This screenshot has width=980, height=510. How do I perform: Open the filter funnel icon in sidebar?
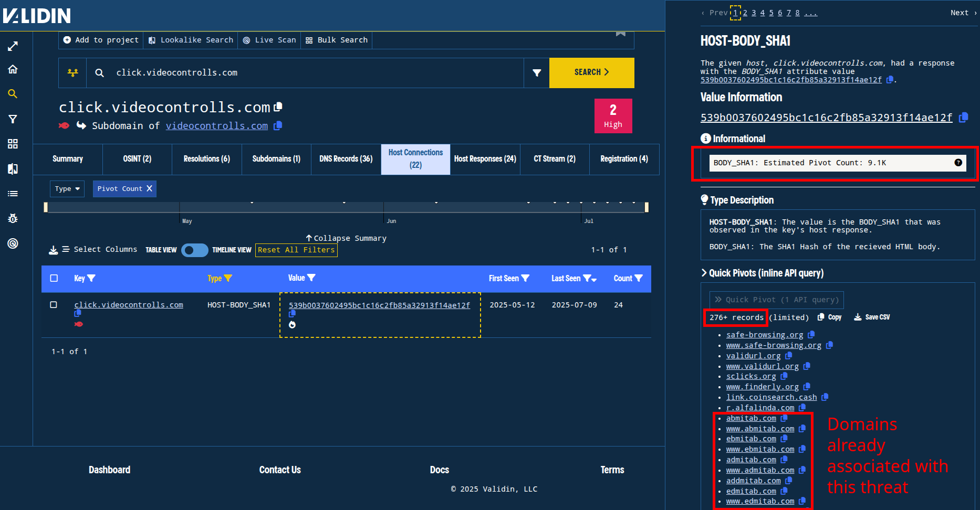(13, 119)
